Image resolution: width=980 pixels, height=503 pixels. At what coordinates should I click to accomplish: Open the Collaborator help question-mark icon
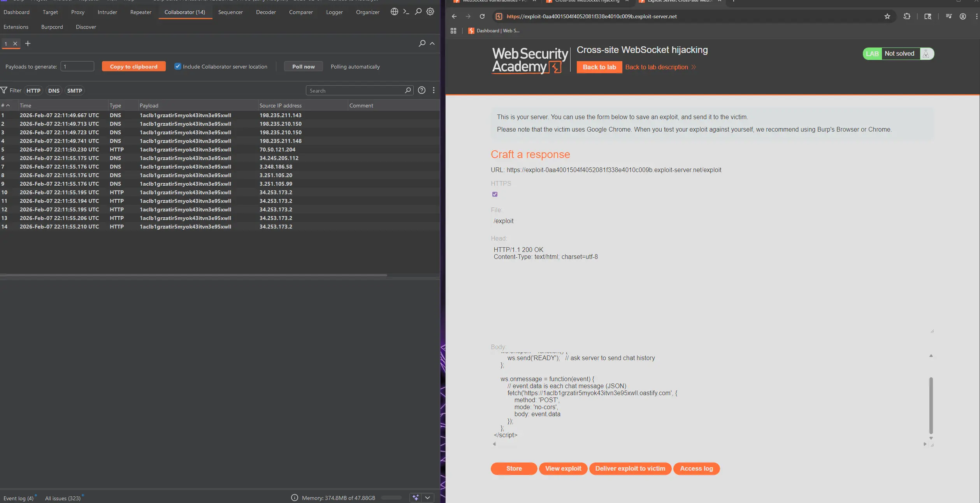(422, 90)
